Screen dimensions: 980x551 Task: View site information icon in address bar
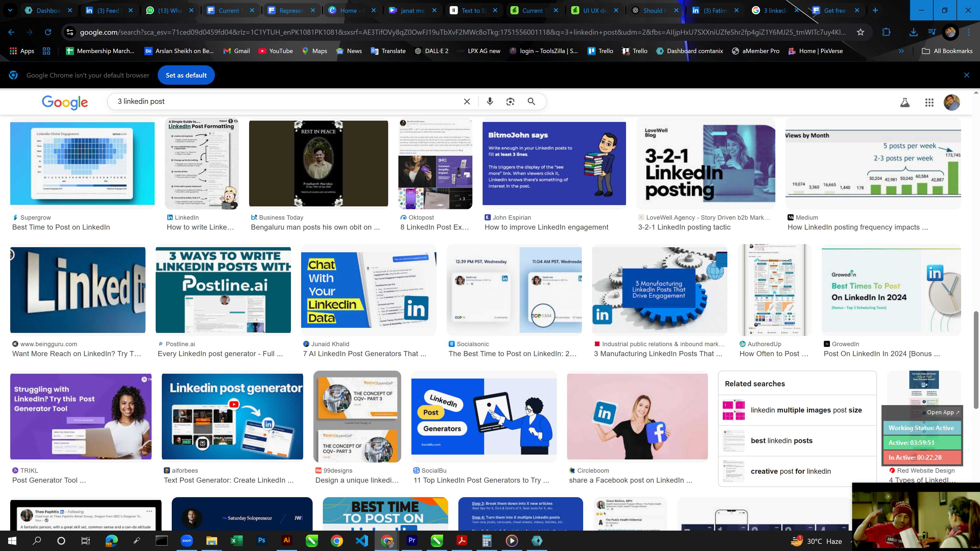(70, 32)
